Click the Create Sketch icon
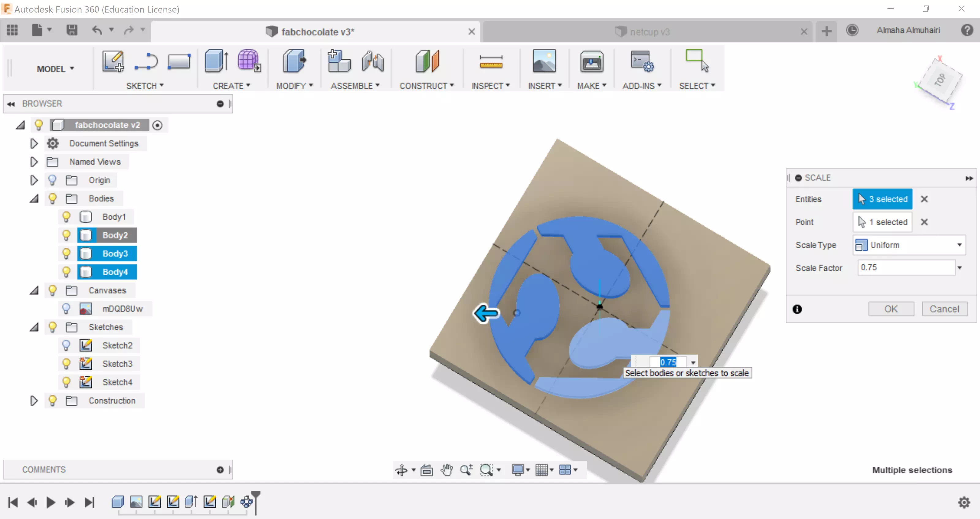The image size is (980, 519). (113, 61)
